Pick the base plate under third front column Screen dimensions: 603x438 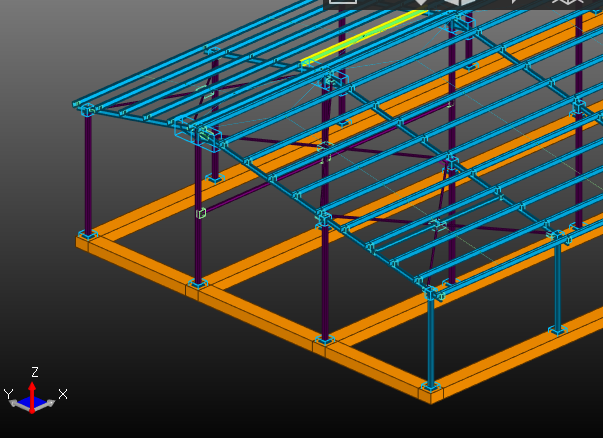324,340
